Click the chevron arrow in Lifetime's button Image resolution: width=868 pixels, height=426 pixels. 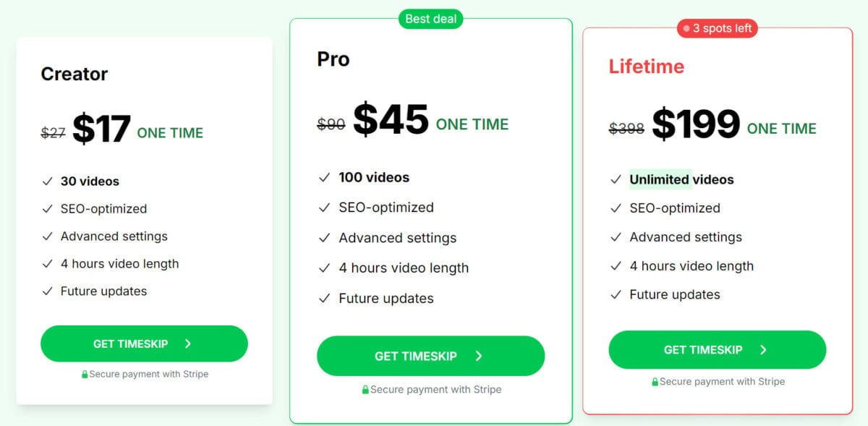[764, 350]
